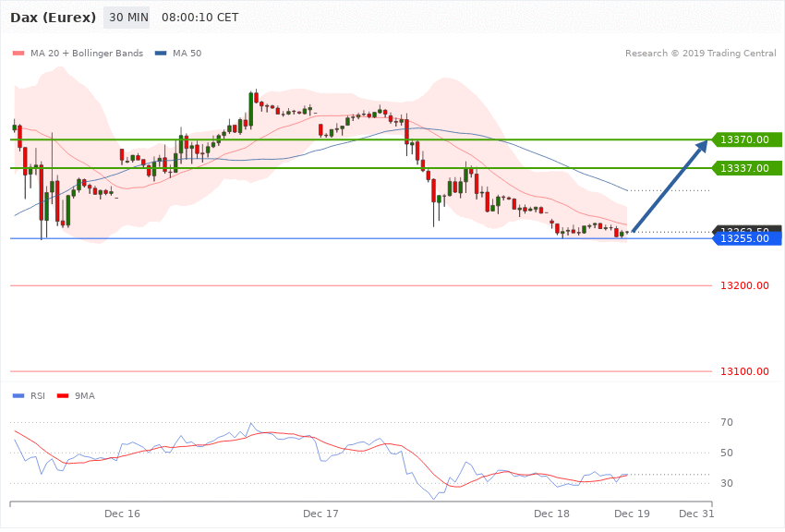This screenshot has width=785, height=532.
Task: Click the blue MA 50 legend swatch
Action: point(161,53)
